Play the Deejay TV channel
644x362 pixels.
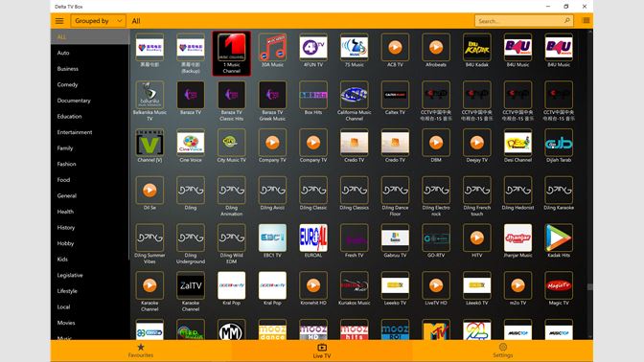[x=477, y=146]
